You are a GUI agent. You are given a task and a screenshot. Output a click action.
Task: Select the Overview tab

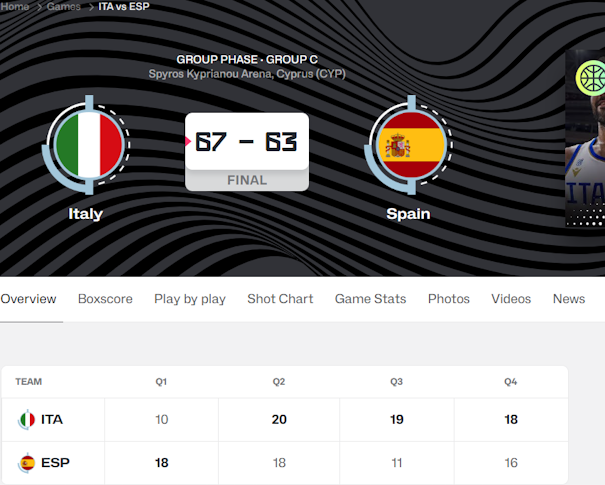pyautogui.click(x=28, y=299)
